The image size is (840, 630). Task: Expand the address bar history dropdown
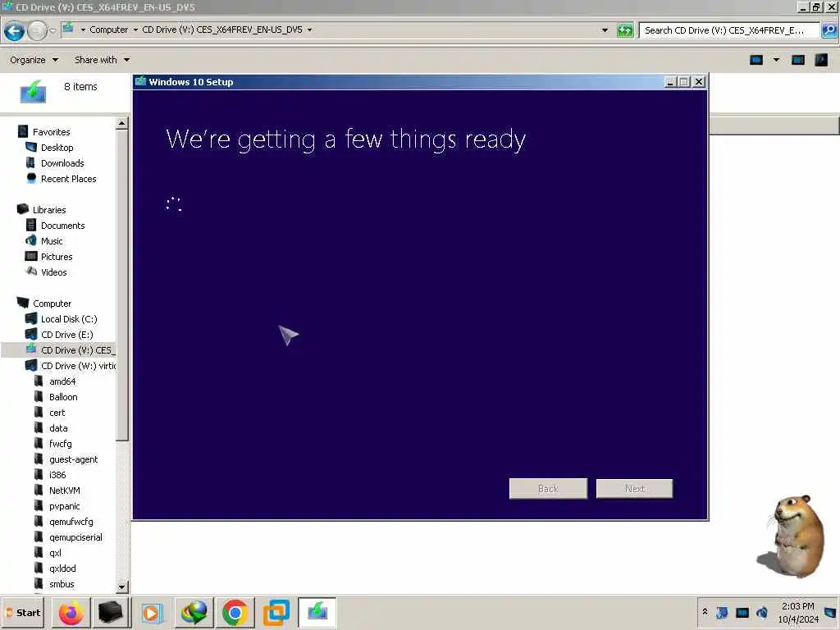click(605, 30)
